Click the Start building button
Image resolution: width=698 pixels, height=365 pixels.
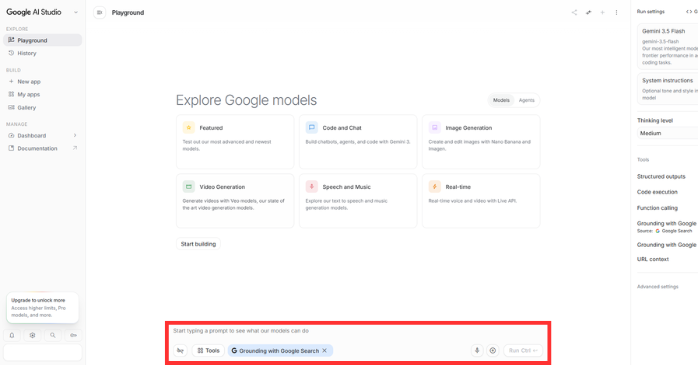[x=199, y=244]
